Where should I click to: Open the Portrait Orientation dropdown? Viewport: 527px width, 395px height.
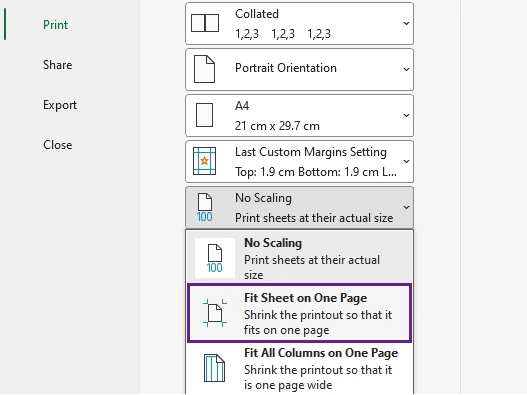(299, 70)
